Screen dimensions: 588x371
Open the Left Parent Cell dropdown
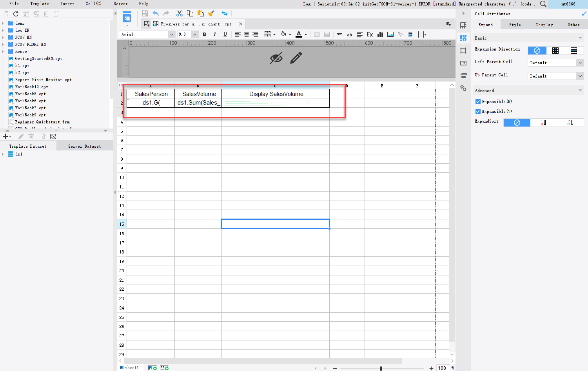tap(579, 63)
